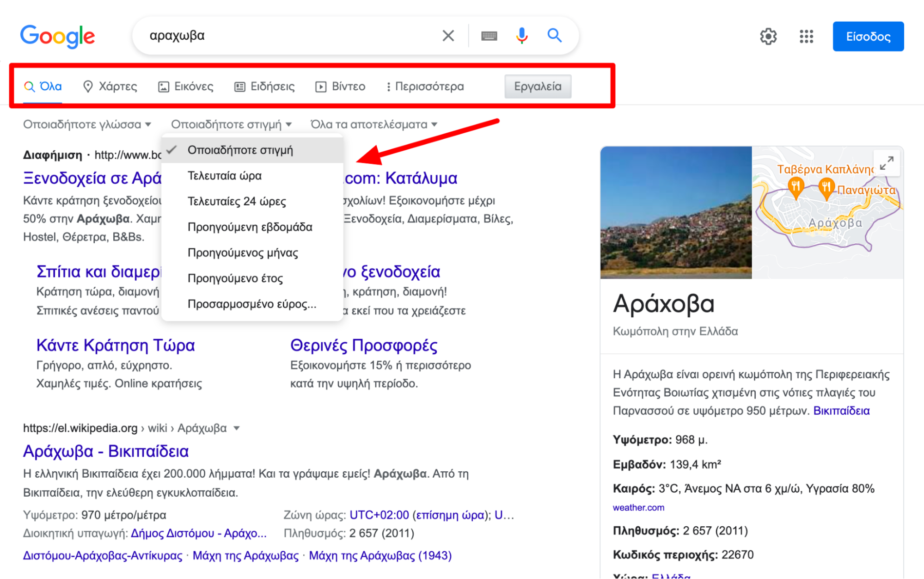The height and width of the screenshot is (579, 924).
Task: Open the weather.com source link
Action: (x=638, y=507)
